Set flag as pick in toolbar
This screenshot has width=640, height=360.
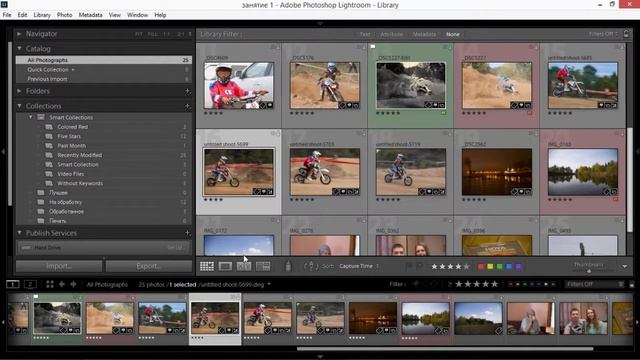click(409, 266)
